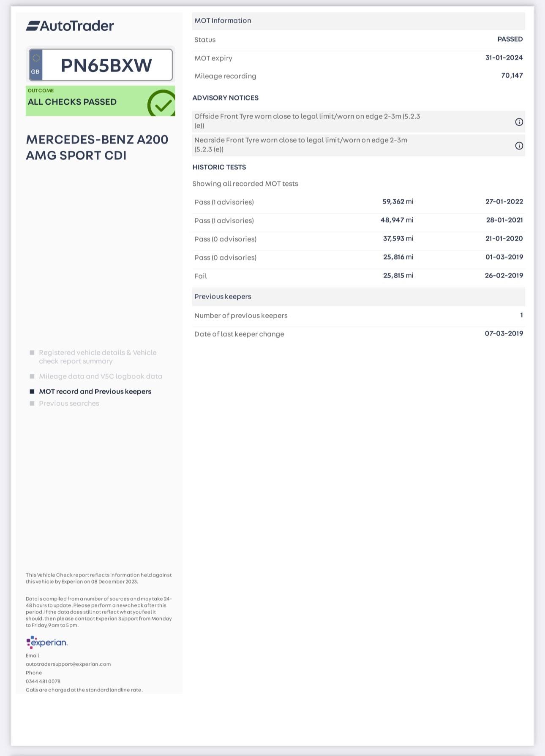
Task: Click the MOT expiry date 31-01-2024
Action: (504, 58)
